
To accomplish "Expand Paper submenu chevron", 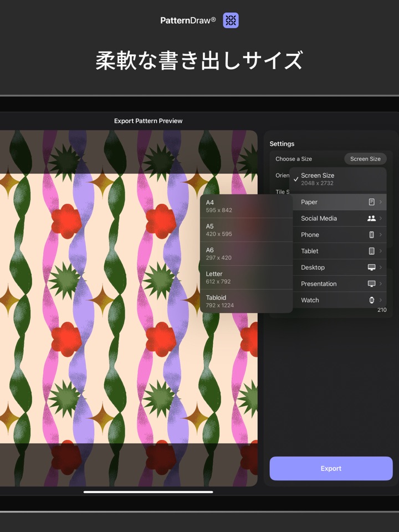I will (x=380, y=202).
